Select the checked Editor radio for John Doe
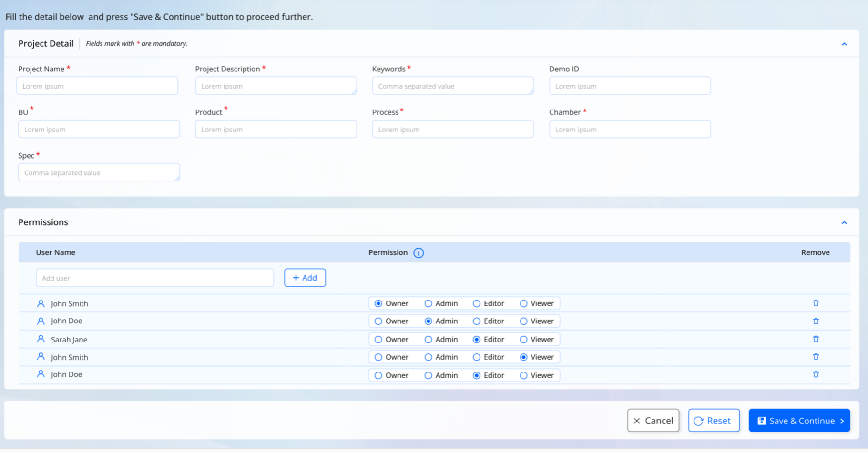 point(477,375)
